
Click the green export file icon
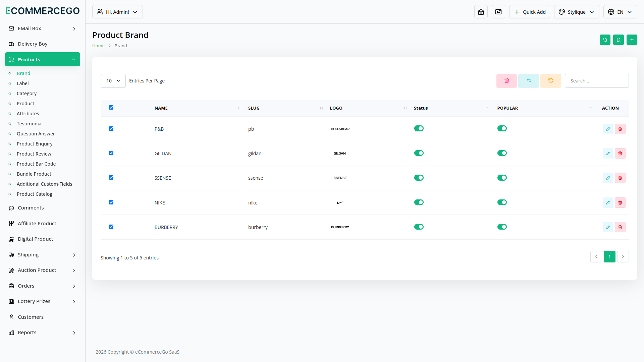[619, 40]
